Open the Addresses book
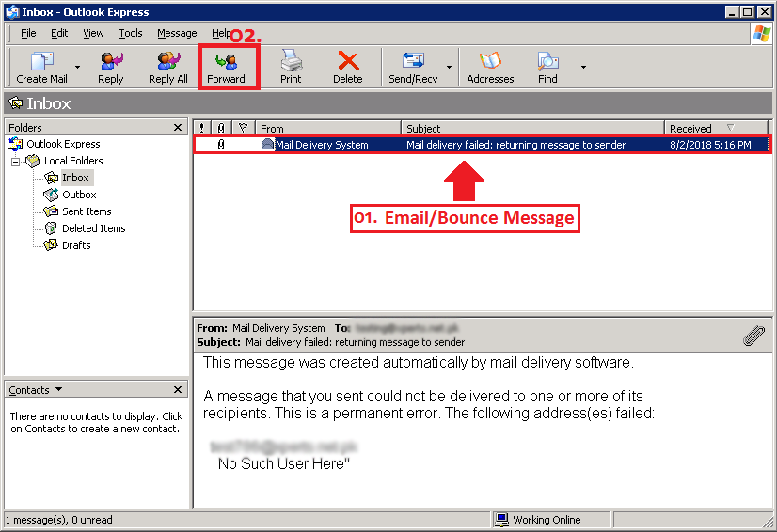 click(x=490, y=67)
